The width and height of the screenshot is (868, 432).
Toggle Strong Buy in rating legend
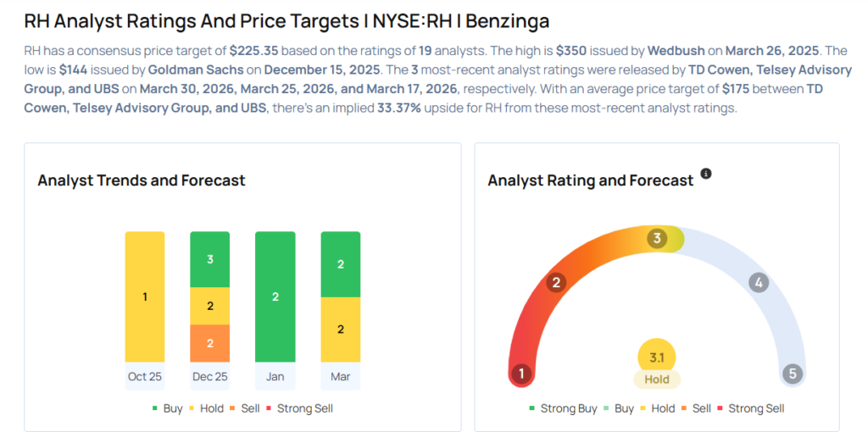click(x=563, y=408)
